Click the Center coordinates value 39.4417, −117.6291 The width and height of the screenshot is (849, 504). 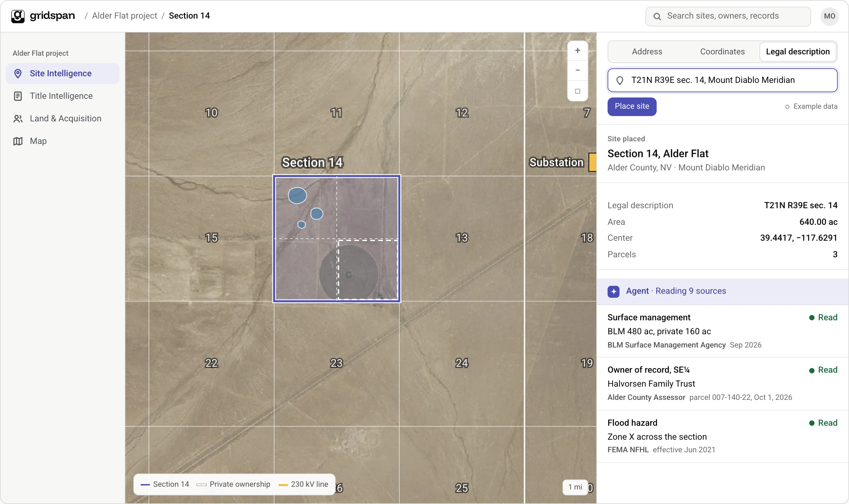pyautogui.click(x=798, y=238)
